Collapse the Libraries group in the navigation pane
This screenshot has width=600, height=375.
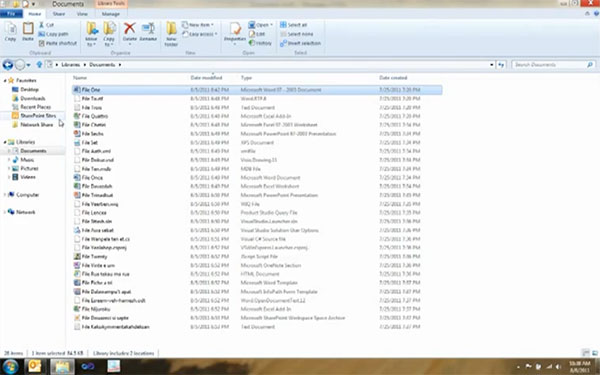pos(5,142)
